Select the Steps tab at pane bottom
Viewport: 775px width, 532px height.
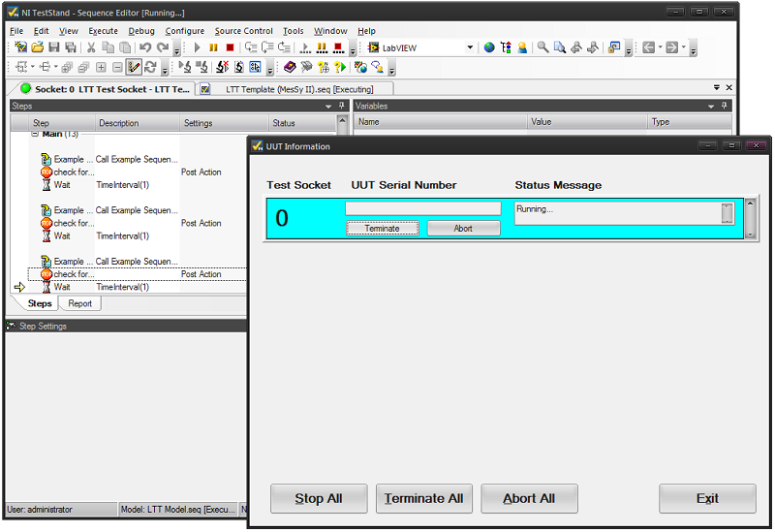point(40,303)
